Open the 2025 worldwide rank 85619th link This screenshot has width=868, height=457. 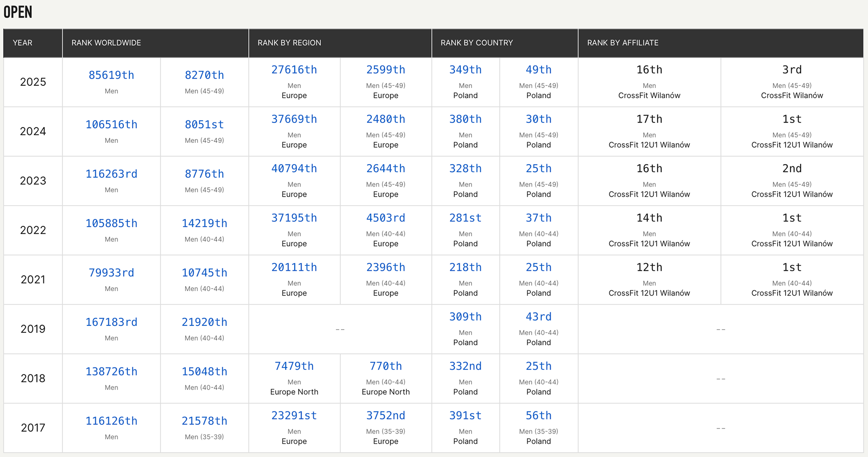[x=111, y=75]
